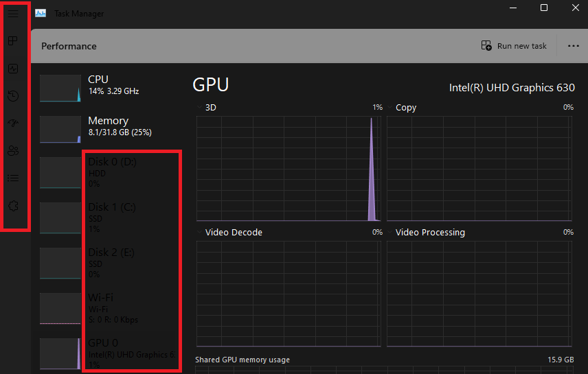Viewport: 588px width, 374px height.
Task: Open the Services puzzle icon page
Action: pyautogui.click(x=13, y=206)
